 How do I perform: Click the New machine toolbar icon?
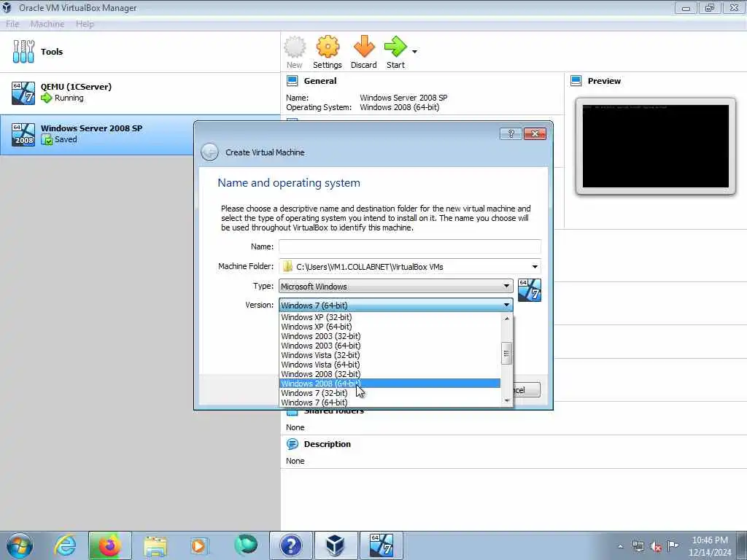pyautogui.click(x=295, y=47)
